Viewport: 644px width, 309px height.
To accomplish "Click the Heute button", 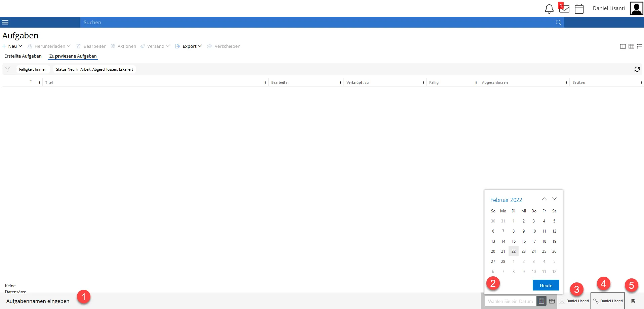I will pyautogui.click(x=546, y=285).
